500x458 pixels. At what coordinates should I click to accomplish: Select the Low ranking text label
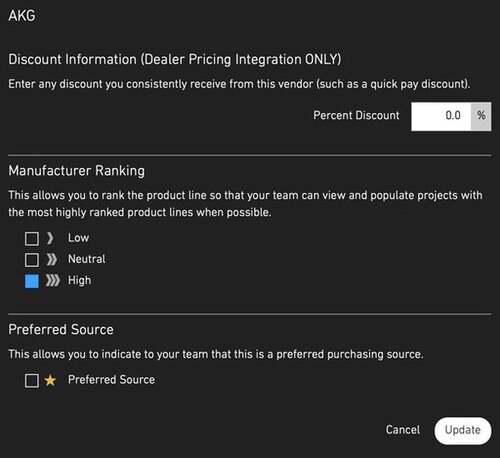click(x=78, y=238)
